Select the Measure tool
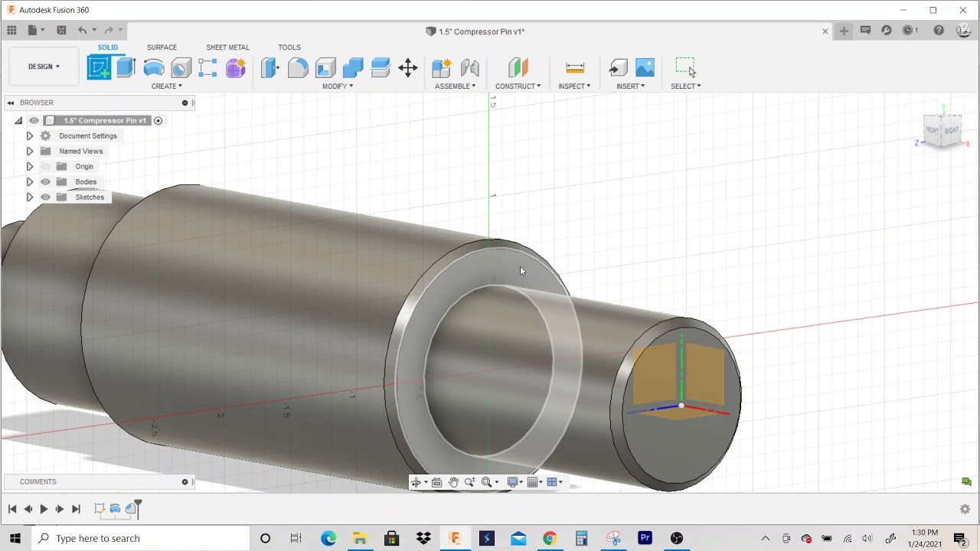The height and width of the screenshot is (551, 980). tap(575, 67)
